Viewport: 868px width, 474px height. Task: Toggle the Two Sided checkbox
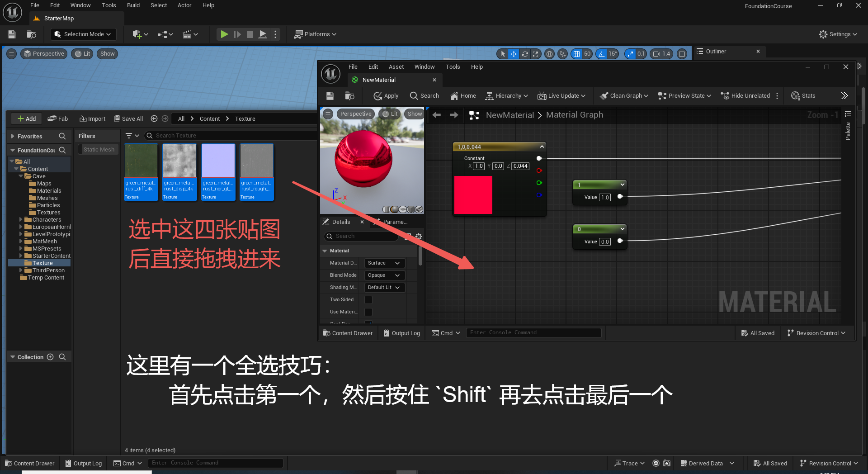pyautogui.click(x=368, y=300)
